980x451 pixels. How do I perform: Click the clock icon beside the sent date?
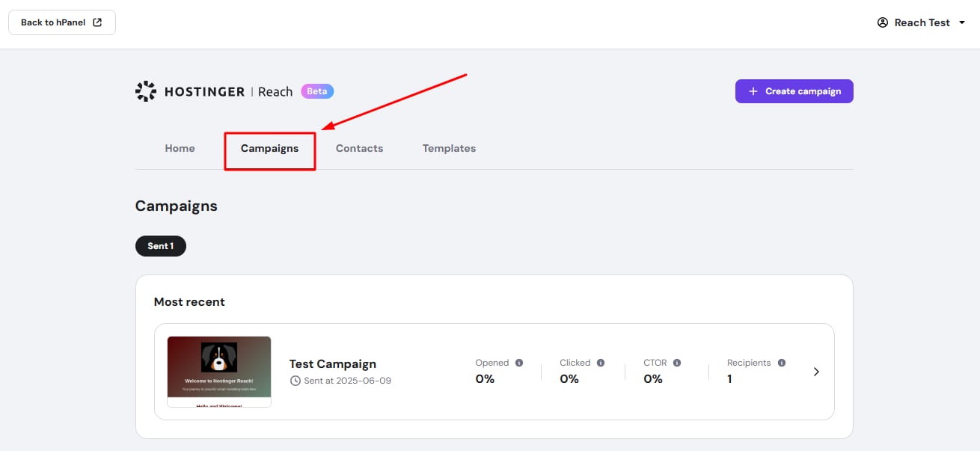[295, 381]
